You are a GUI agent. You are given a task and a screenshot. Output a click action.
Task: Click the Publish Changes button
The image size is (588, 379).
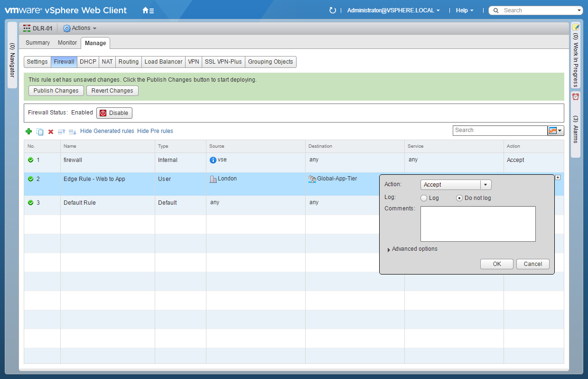(56, 91)
